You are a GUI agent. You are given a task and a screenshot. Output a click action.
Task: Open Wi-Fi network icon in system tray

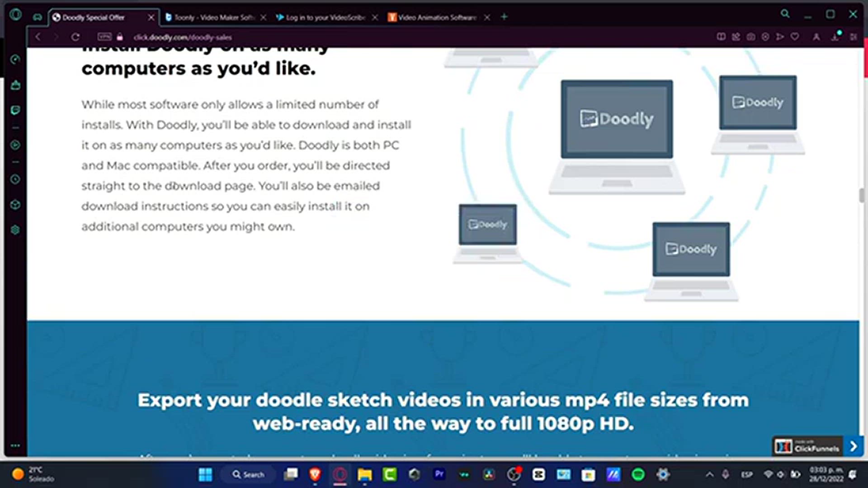pos(768,474)
